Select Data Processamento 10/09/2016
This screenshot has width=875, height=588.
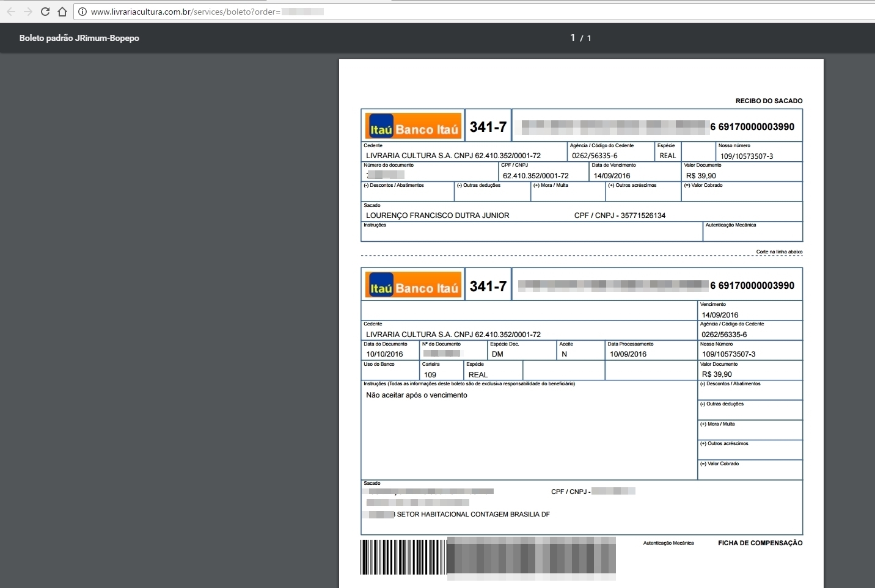tap(628, 354)
